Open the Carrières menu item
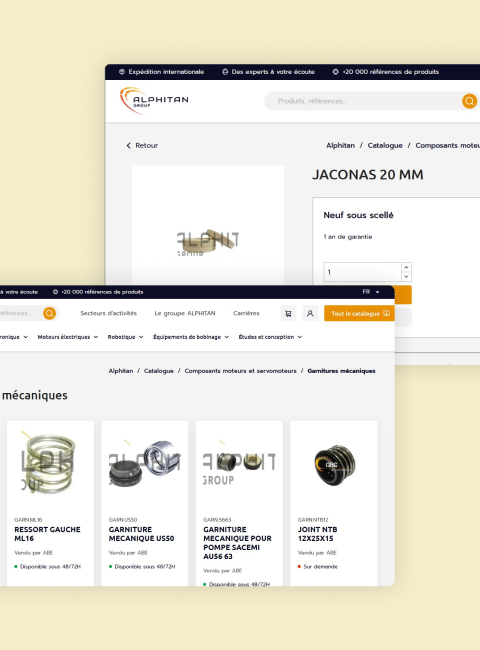Image resolution: width=480 pixels, height=650 pixels. 246,313
